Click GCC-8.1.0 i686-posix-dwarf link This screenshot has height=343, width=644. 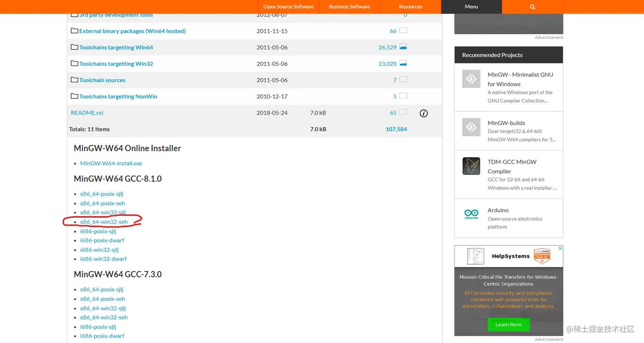pyautogui.click(x=102, y=240)
